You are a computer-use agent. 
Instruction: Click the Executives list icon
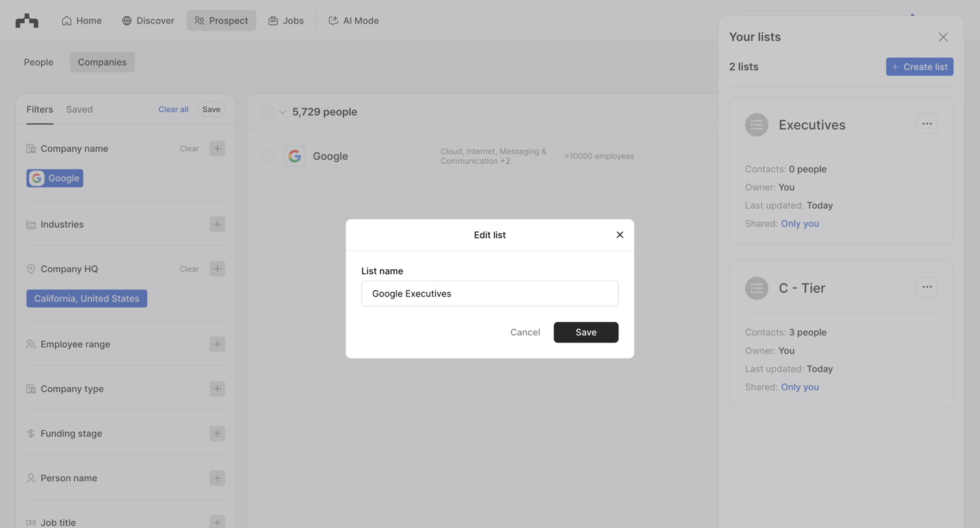(756, 125)
